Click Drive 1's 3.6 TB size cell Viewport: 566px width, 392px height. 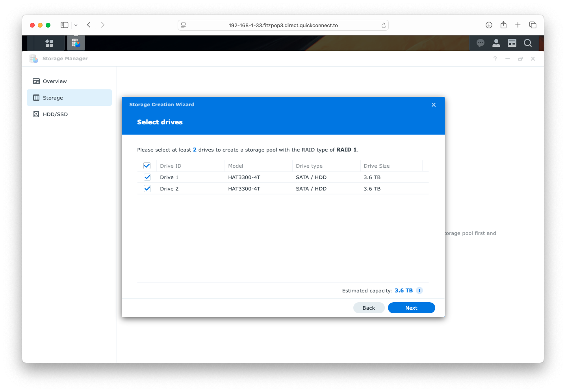372,177
